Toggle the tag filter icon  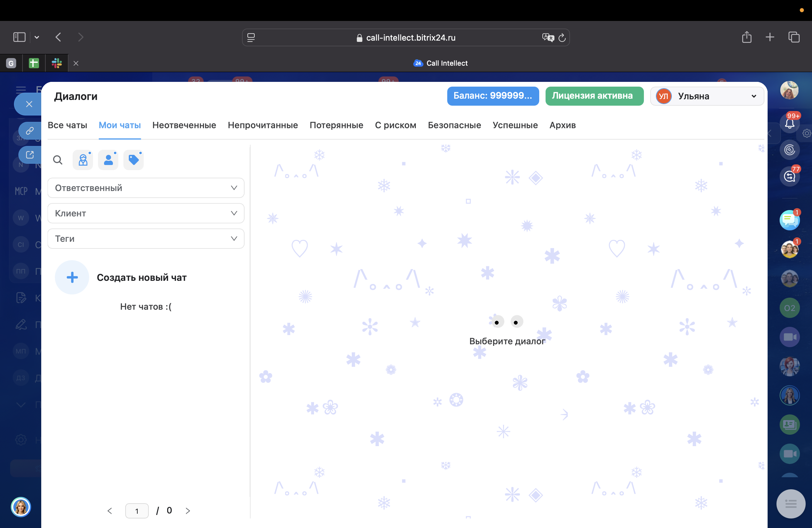(x=134, y=160)
